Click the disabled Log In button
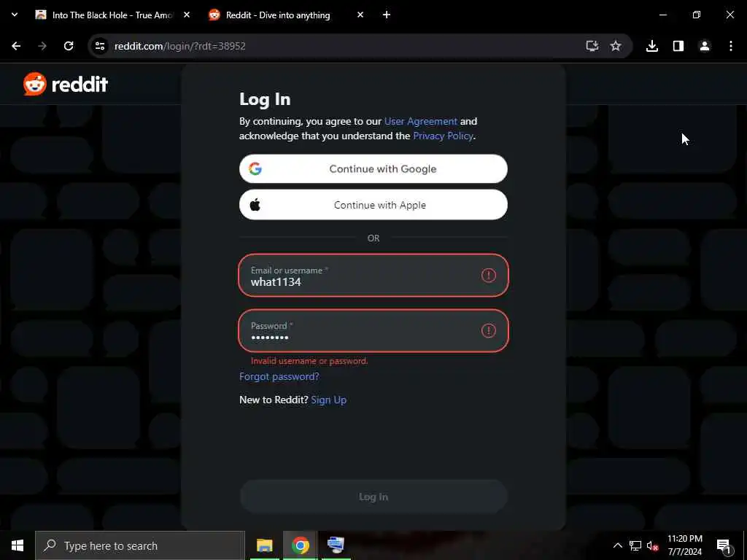The image size is (747, 560). click(x=373, y=497)
